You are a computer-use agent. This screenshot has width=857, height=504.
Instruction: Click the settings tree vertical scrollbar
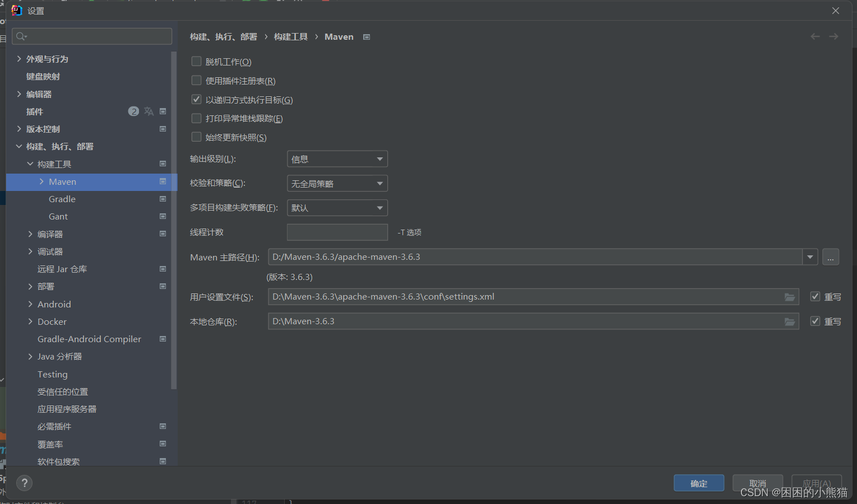tap(174, 220)
